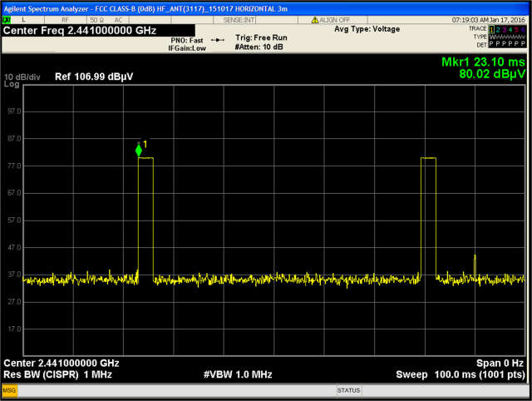This screenshot has width=532, height=401.
Task: Select the green trace 4 number
Action: tap(510, 30)
